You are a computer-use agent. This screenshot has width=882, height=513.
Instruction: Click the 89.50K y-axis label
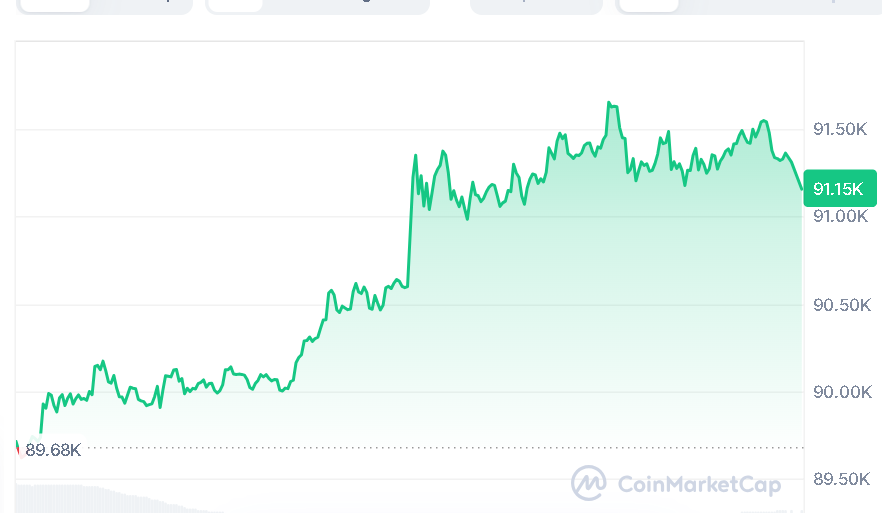point(840,479)
